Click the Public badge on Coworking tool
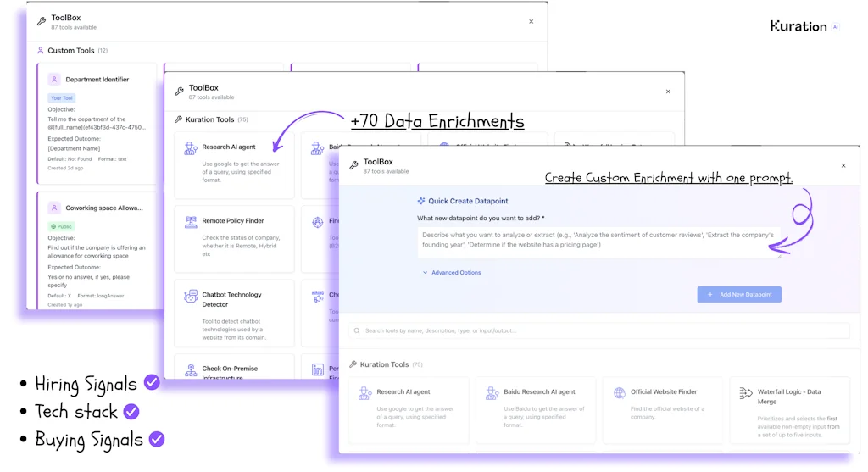 [61, 227]
